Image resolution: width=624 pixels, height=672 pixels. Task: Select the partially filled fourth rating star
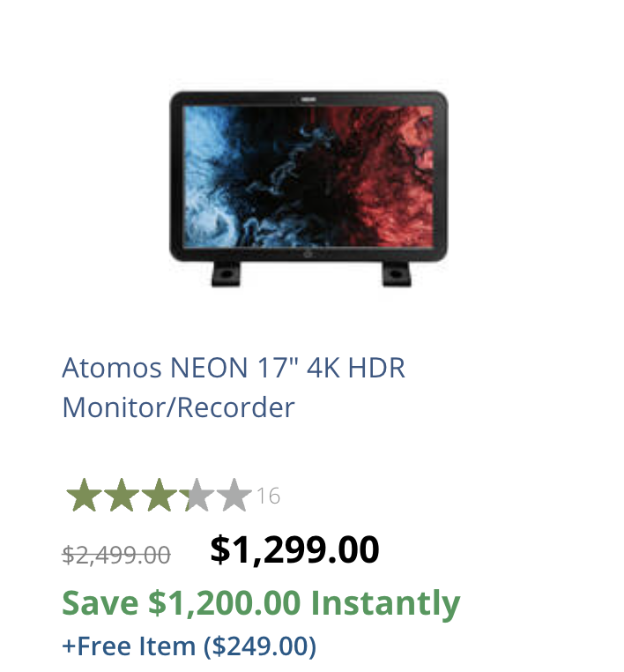[197, 495]
